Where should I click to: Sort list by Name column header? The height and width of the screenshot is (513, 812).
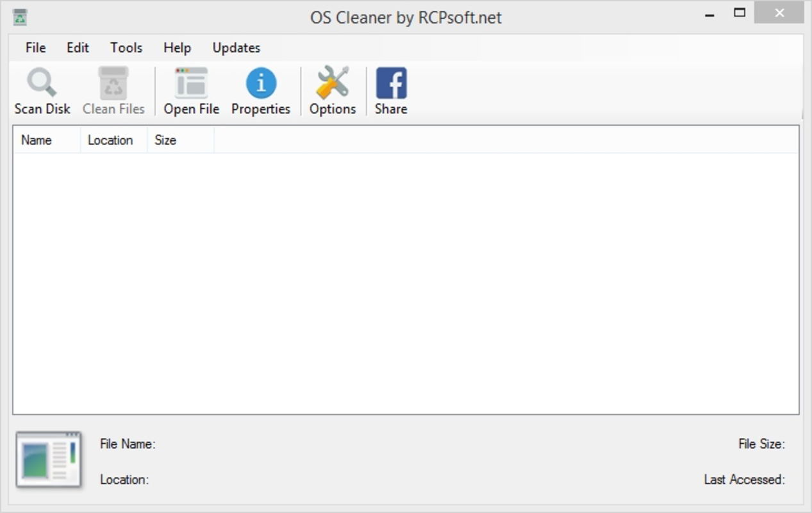tap(47, 140)
